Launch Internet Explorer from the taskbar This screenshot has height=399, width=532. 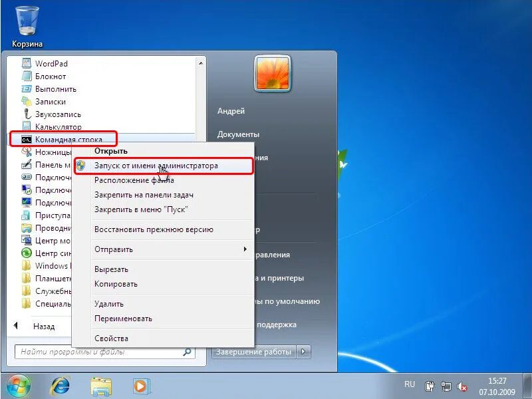pos(61,386)
